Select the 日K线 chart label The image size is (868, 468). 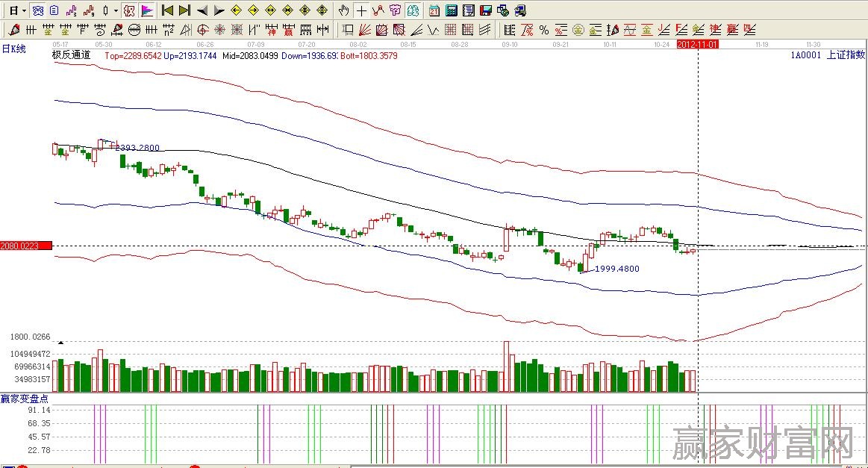pyautogui.click(x=13, y=49)
